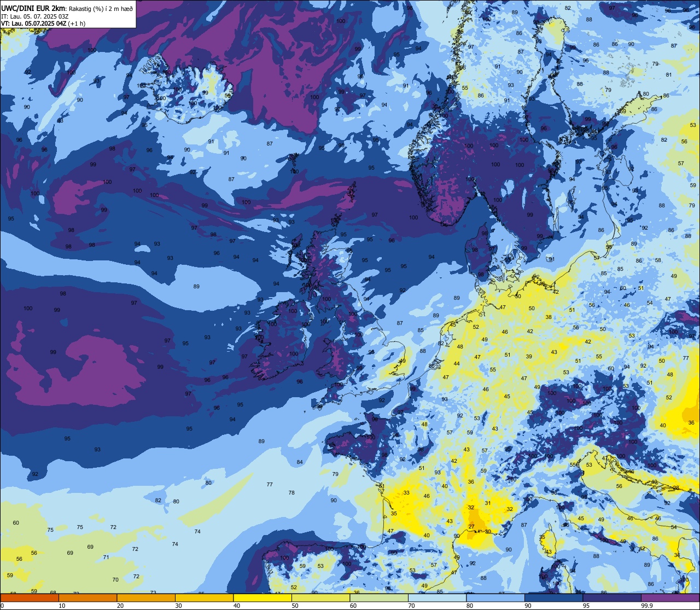Click the humidity value "28" near the Adriatic
Image resolution: width=700 pixels, height=610 pixels.
coord(676,488)
